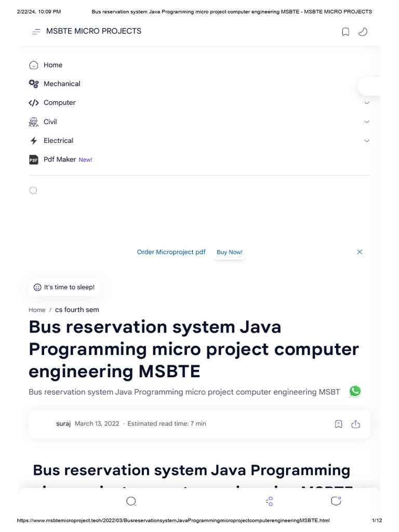Click the Order Microproject pdf link
399x532 pixels.
171,252
